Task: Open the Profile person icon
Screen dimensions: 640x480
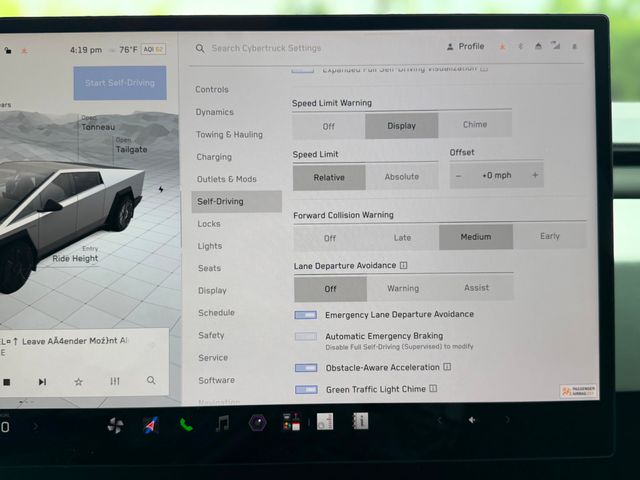Action: coord(450,47)
